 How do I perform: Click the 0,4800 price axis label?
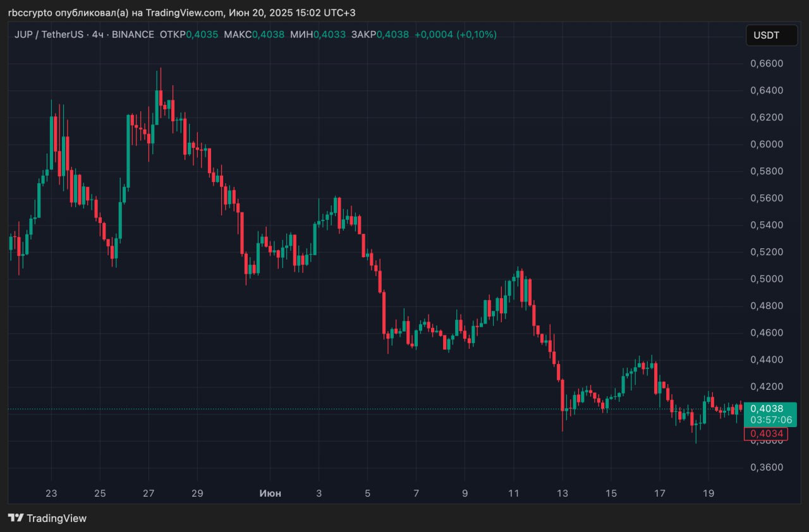coord(767,306)
